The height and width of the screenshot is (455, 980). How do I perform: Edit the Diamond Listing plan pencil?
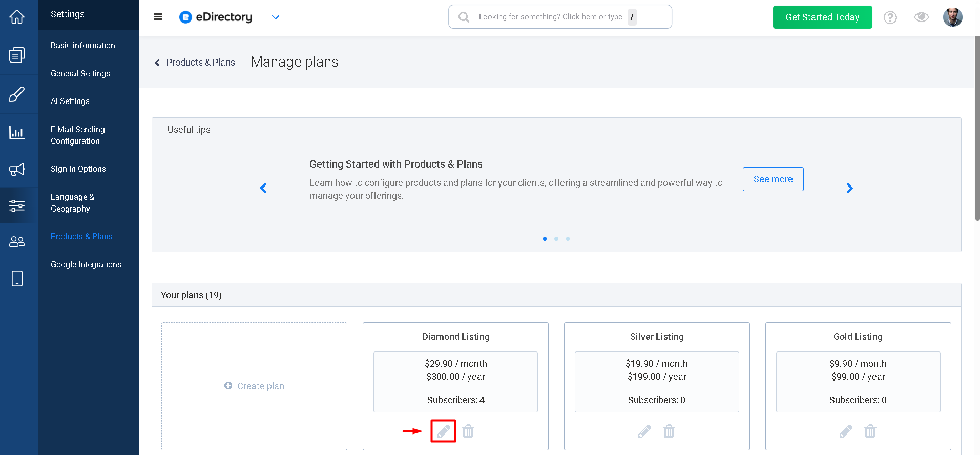(x=444, y=431)
